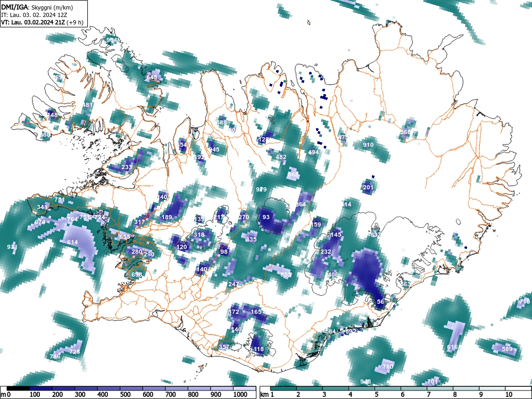
Task: Click the '406' visibility value on map
Action: pos(333,275)
